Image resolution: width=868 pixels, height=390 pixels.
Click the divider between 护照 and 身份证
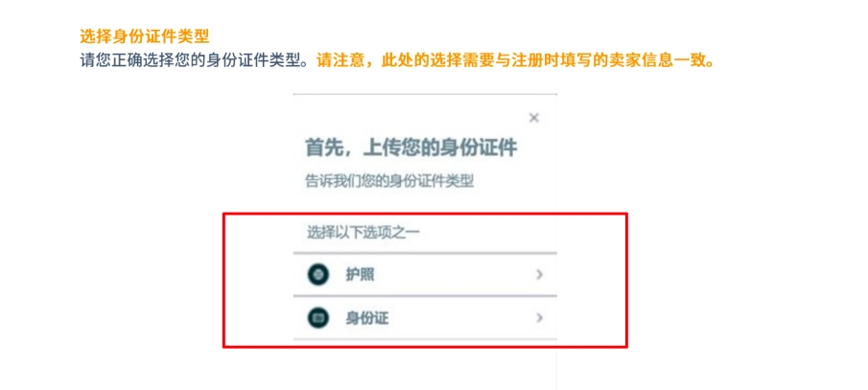pyautogui.click(x=425, y=296)
